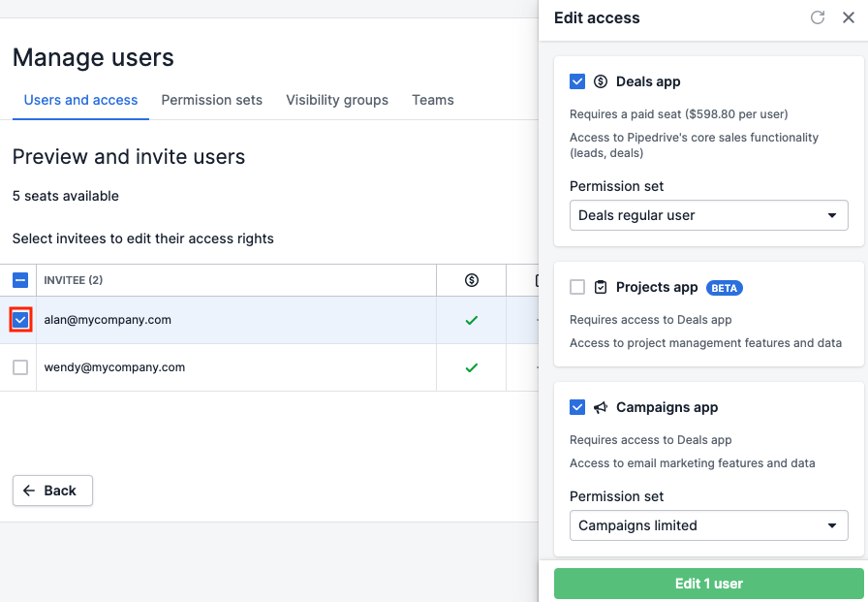The height and width of the screenshot is (602, 868).
Task: Uncheck the select-all invitees header checkbox
Action: [x=20, y=279]
